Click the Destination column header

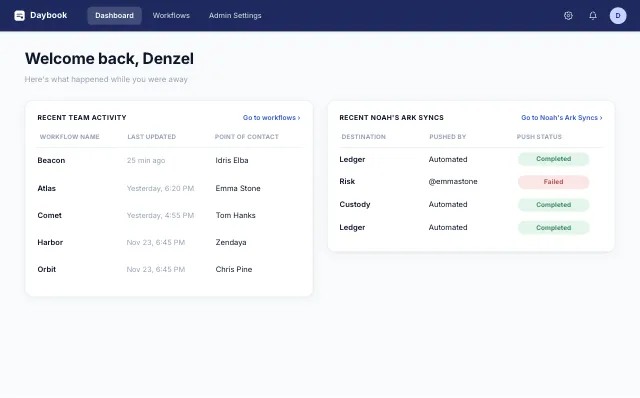[364, 137]
